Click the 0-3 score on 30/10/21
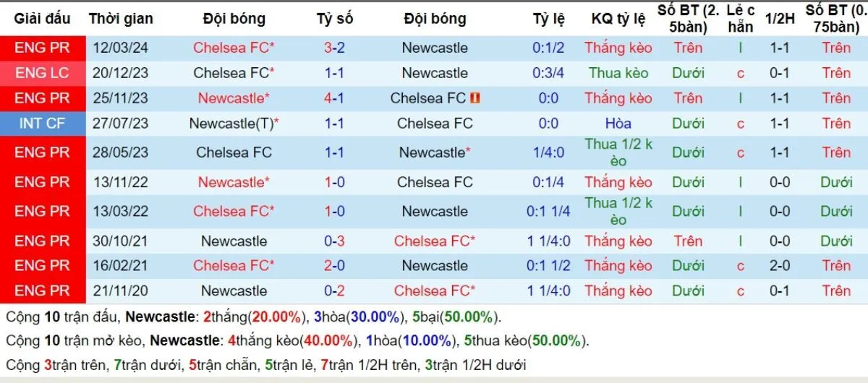Viewport: 868px width, 383px height. tap(334, 241)
